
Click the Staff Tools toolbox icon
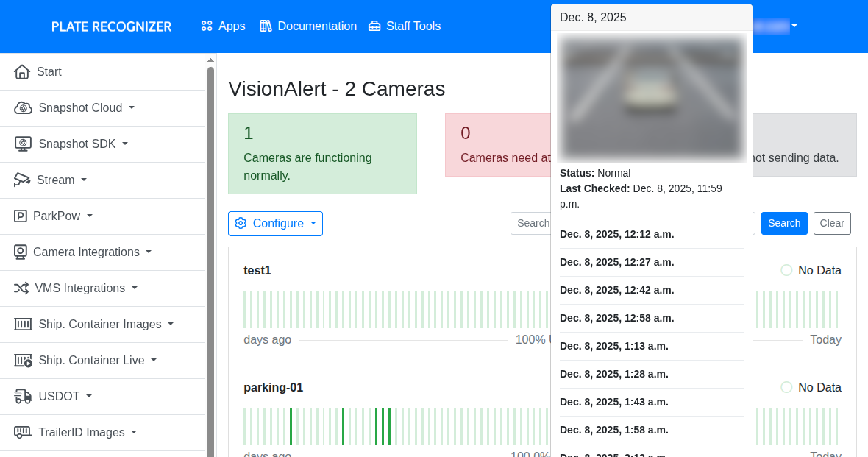pos(374,26)
